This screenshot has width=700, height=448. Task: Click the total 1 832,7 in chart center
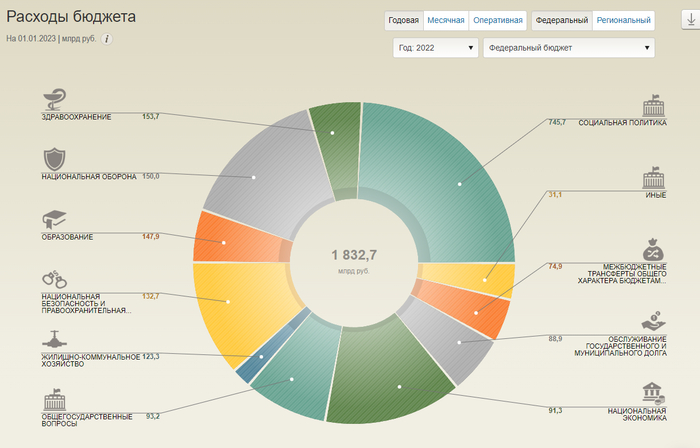(x=354, y=255)
